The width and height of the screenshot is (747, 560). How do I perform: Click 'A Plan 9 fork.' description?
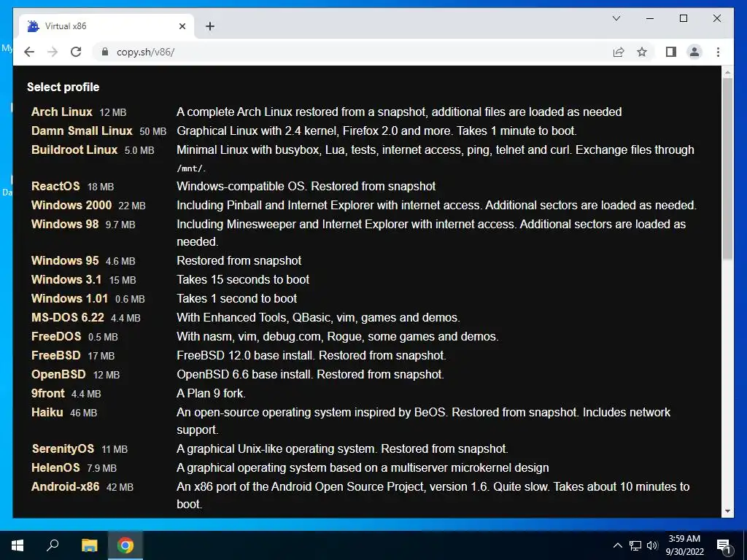point(211,394)
